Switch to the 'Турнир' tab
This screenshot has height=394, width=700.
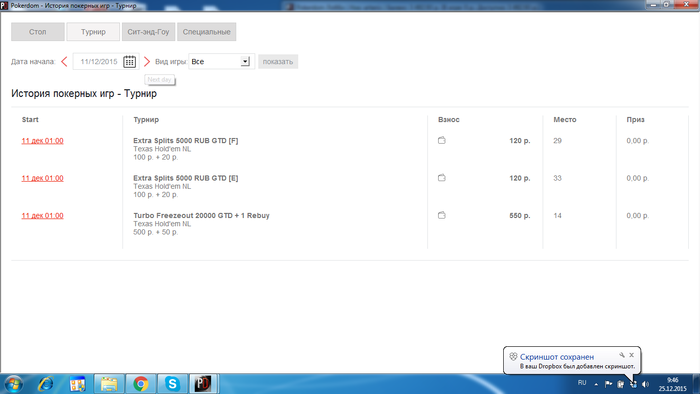[x=93, y=32]
